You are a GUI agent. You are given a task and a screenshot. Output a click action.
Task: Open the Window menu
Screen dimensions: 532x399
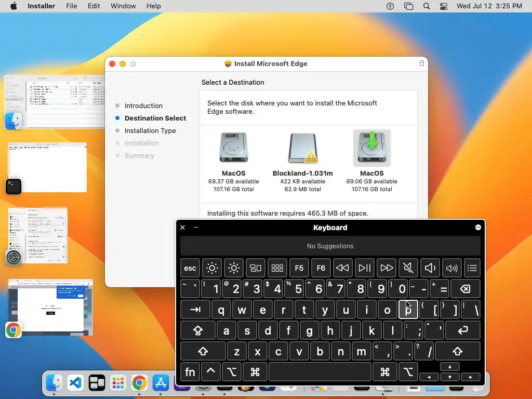point(123,6)
